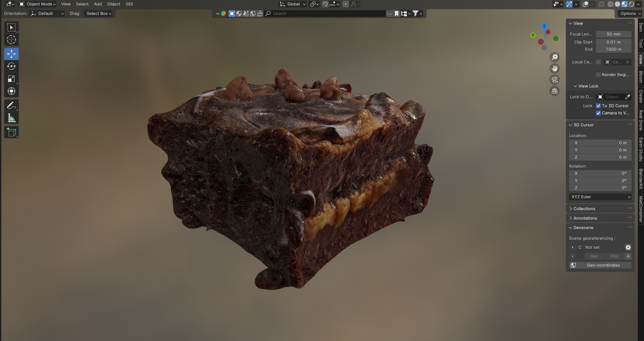
Task: Switch to the BlenderKit sidebar tab
Action: pyautogui.click(x=641, y=179)
